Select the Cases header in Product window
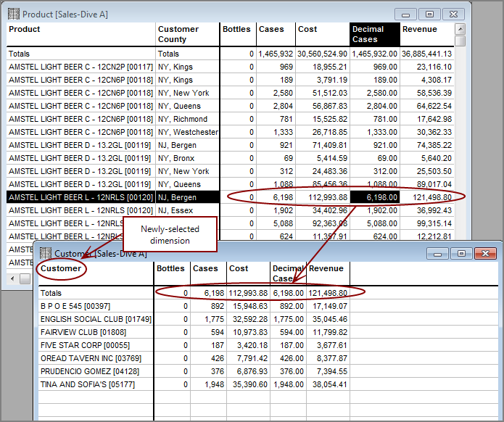The width and height of the screenshot is (504, 422). [x=276, y=34]
